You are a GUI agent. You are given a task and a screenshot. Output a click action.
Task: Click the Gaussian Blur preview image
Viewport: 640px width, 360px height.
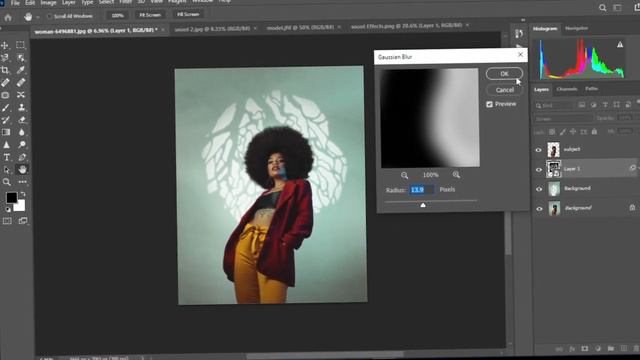tap(430, 118)
